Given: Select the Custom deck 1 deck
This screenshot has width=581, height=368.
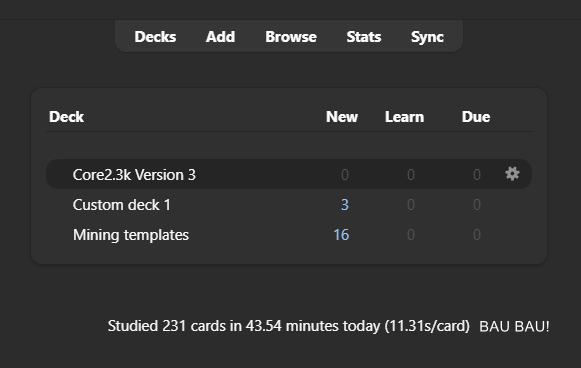Looking at the screenshot, I should coord(122,205).
